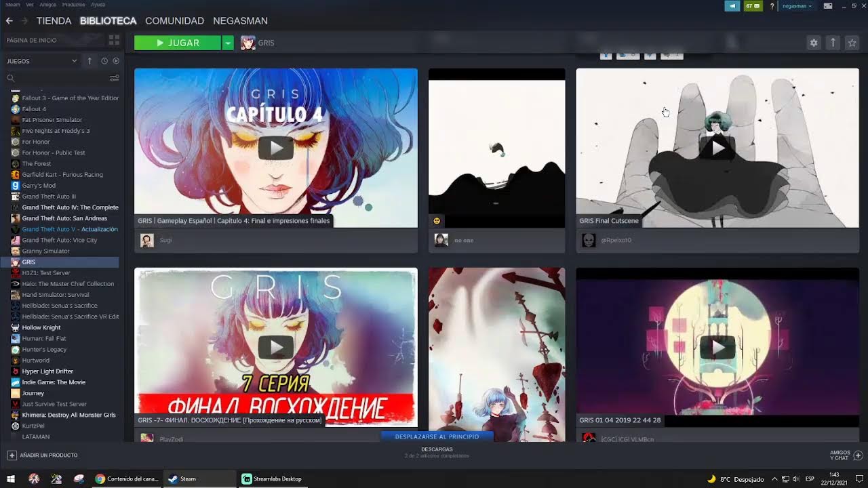
Task: Open PÁGINA DE INICIO link
Action: coord(32,40)
